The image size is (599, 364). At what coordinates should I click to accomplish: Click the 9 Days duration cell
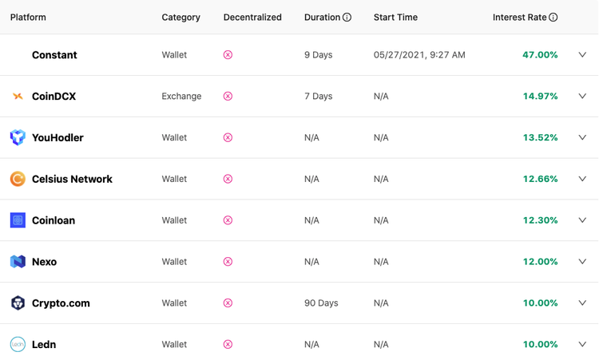click(x=318, y=55)
